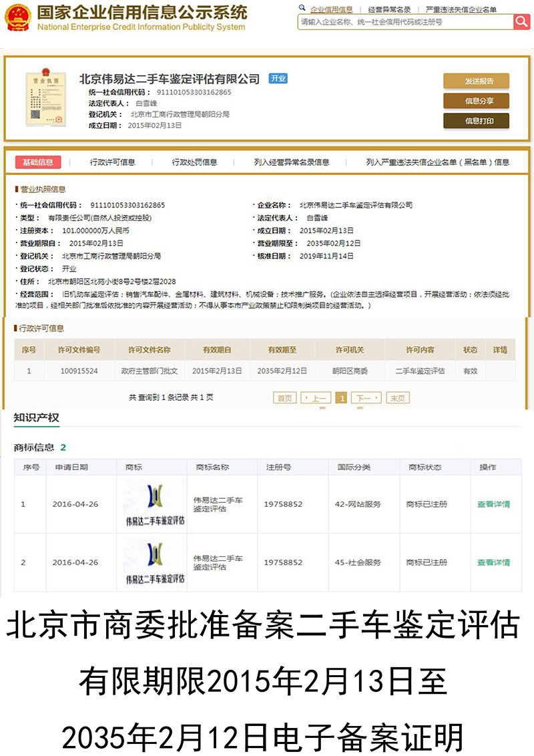Click the registered capital 101.000000万人民币
Viewport: 534px width, 756px height.
tap(95, 230)
